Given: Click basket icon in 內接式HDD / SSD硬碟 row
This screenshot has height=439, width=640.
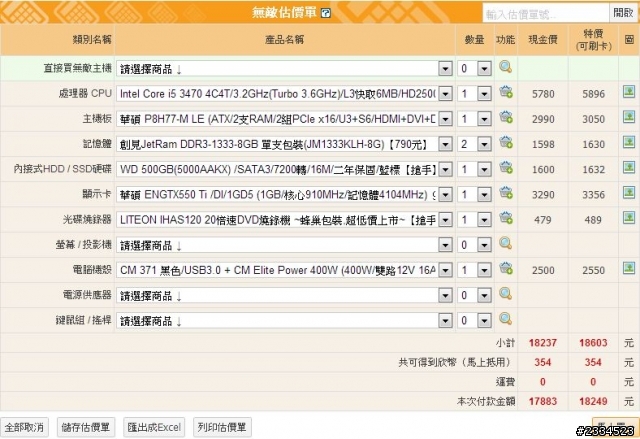Looking at the screenshot, I should [506, 167].
